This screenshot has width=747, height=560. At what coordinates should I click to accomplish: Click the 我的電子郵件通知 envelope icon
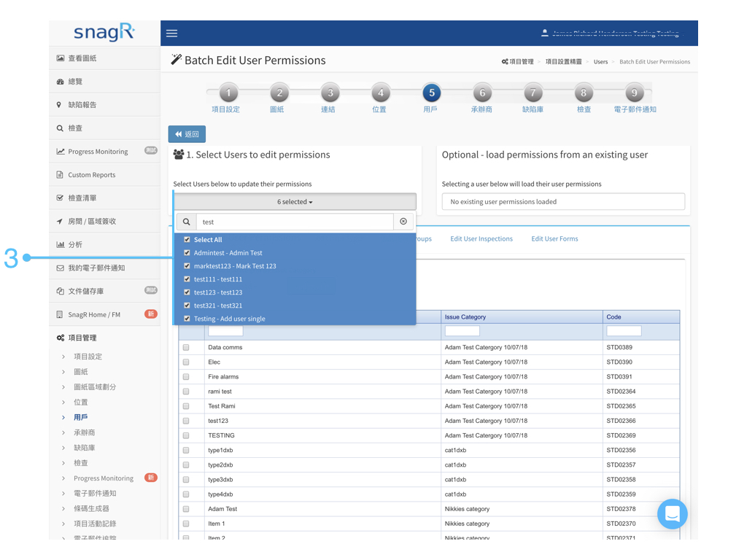60,268
